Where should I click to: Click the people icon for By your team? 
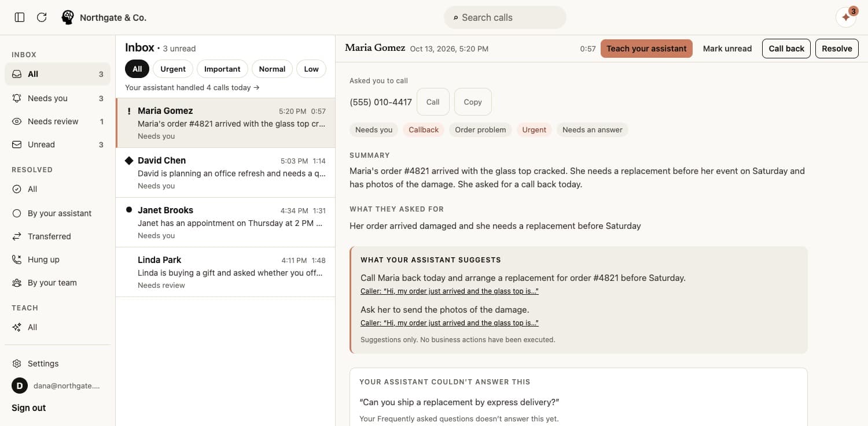tap(17, 283)
